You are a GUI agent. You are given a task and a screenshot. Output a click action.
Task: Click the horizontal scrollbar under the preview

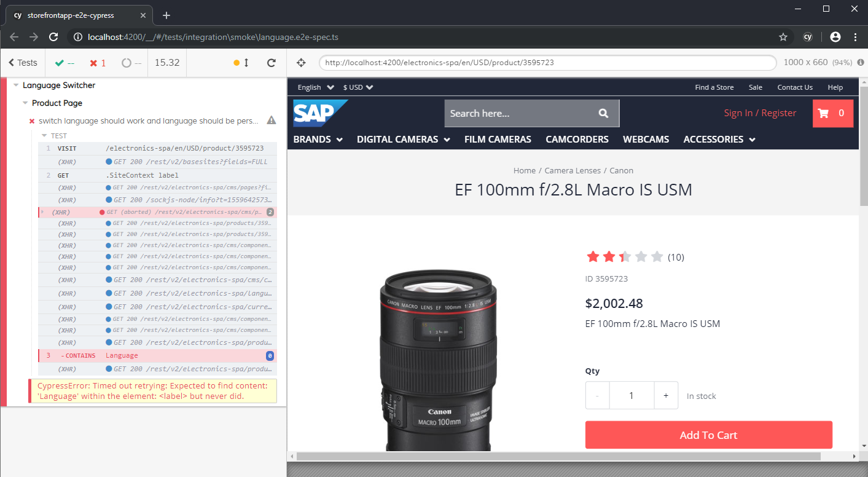tap(558, 456)
